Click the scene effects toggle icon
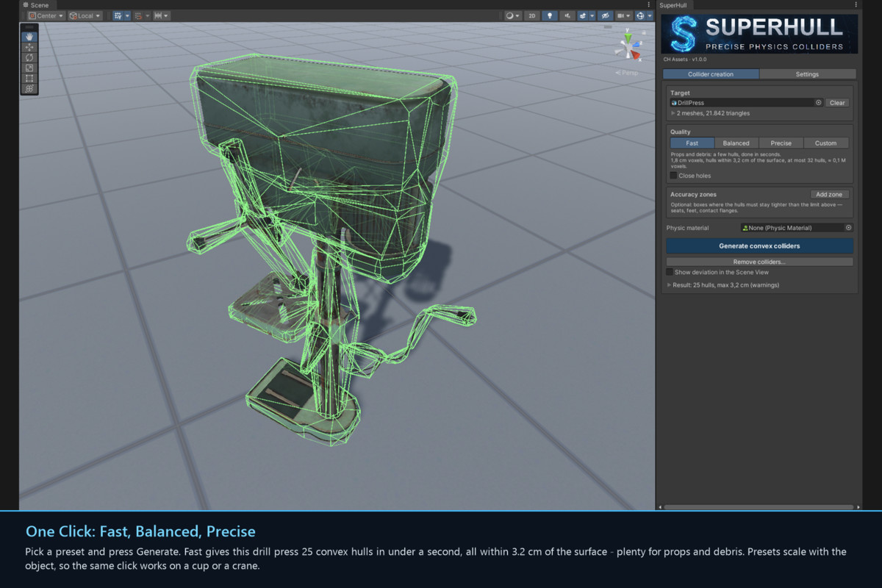 (582, 15)
